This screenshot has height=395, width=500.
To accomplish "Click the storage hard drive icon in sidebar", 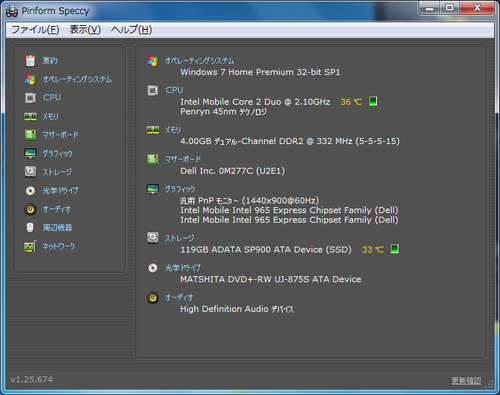I will (x=30, y=172).
